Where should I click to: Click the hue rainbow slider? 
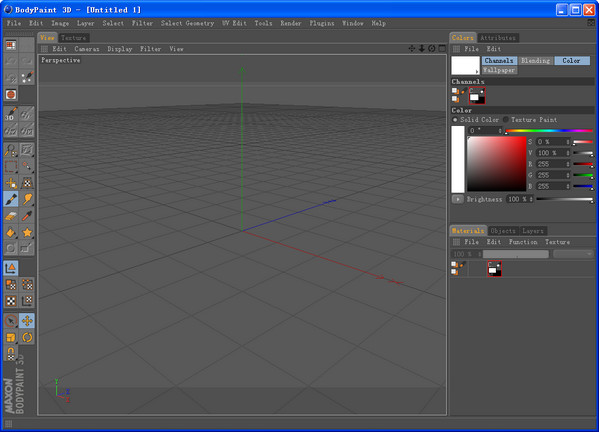tap(549, 131)
